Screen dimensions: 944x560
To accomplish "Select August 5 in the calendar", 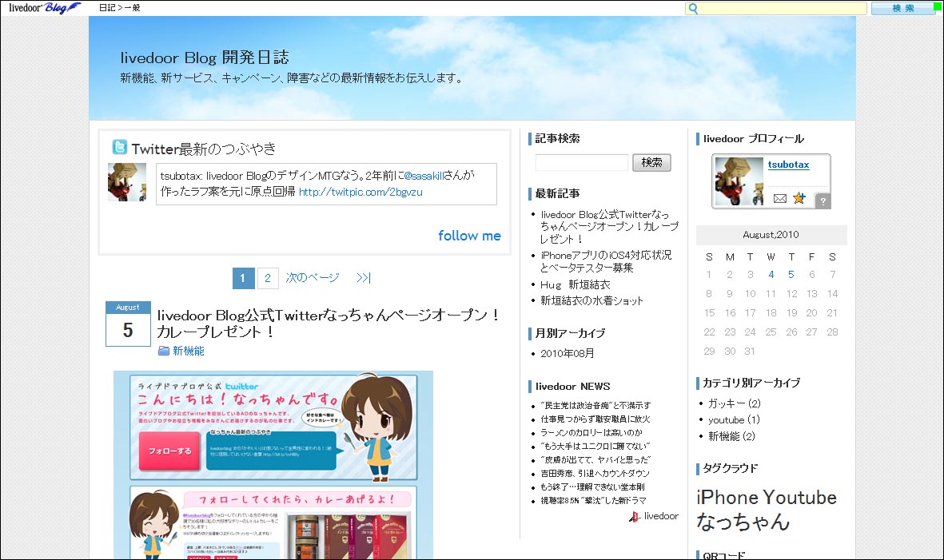I will pos(791,274).
